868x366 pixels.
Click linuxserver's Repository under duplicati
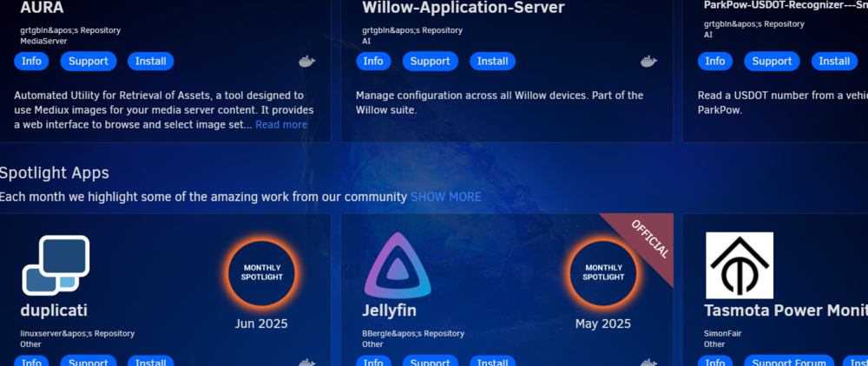pyautogui.click(x=77, y=334)
